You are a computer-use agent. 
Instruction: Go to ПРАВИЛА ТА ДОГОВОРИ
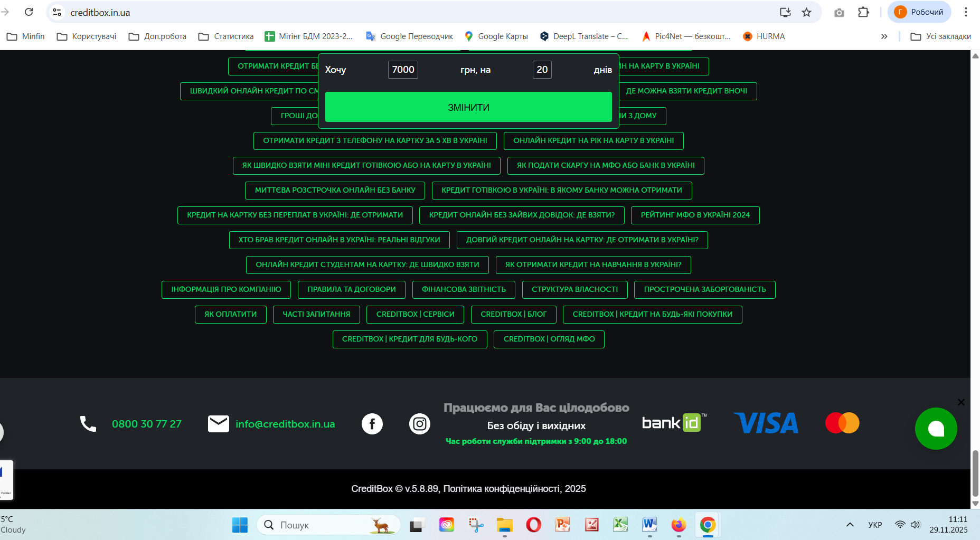point(352,290)
